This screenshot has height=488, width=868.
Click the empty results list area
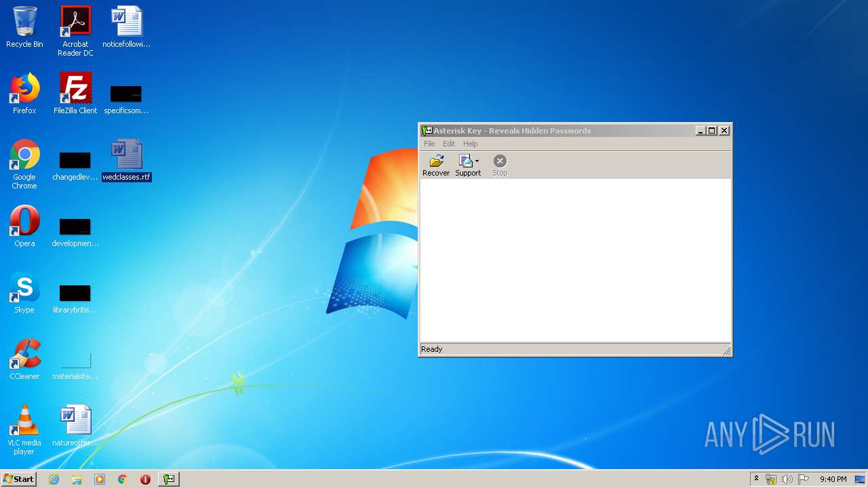click(575, 260)
